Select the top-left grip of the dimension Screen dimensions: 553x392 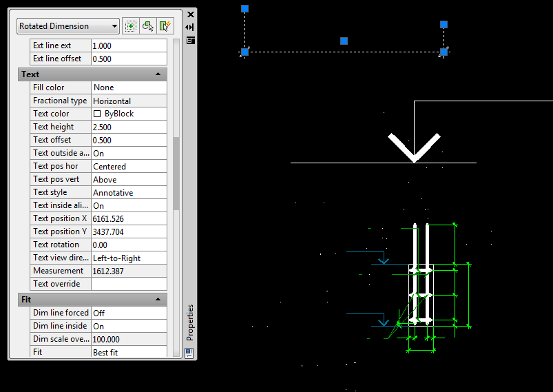244,8
